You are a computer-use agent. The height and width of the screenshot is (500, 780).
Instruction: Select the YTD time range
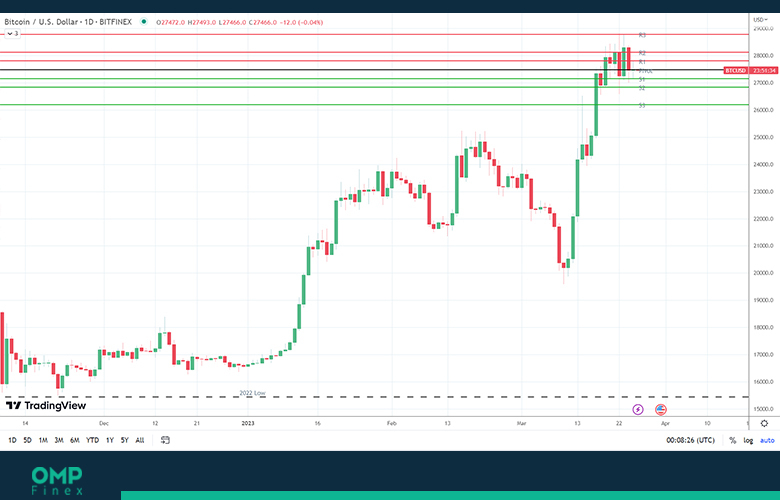tap(92, 440)
